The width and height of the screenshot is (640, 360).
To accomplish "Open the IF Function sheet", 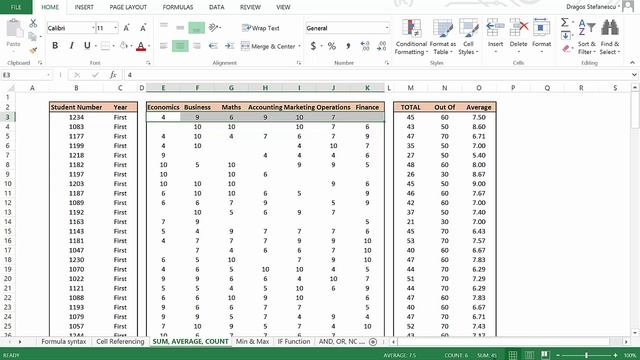I will [x=294, y=342].
